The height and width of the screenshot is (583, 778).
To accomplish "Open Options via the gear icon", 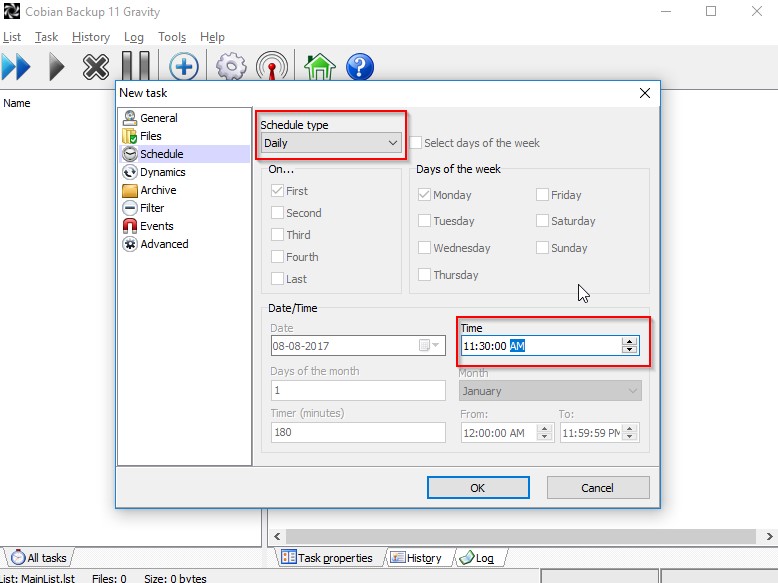I will (231, 67).
